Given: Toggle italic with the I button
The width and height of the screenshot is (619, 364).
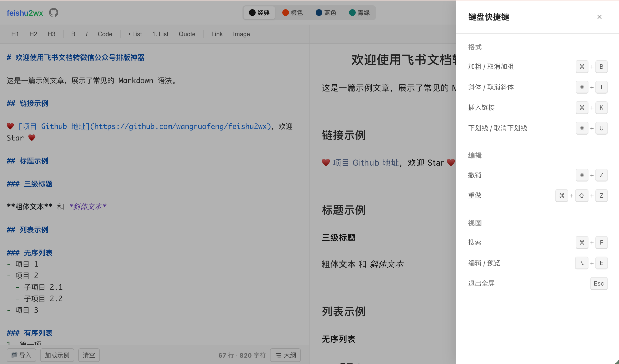Looking at the screenshot, I should [x=87, y=34].
